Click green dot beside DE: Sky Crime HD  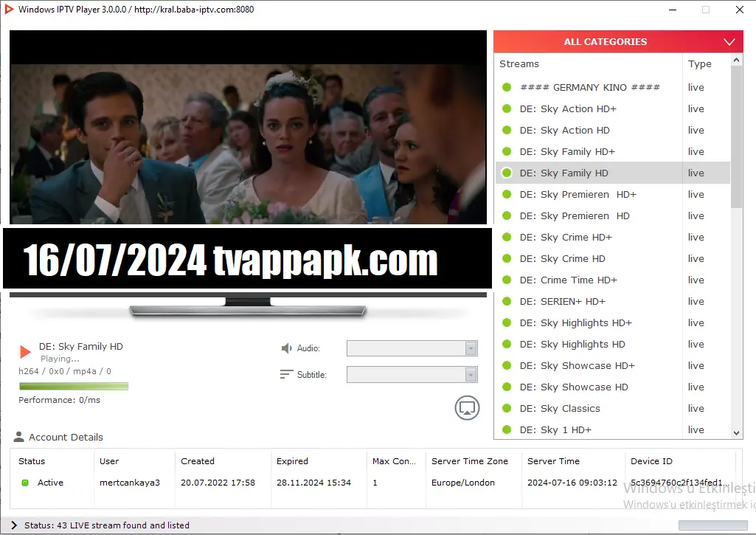507,258
